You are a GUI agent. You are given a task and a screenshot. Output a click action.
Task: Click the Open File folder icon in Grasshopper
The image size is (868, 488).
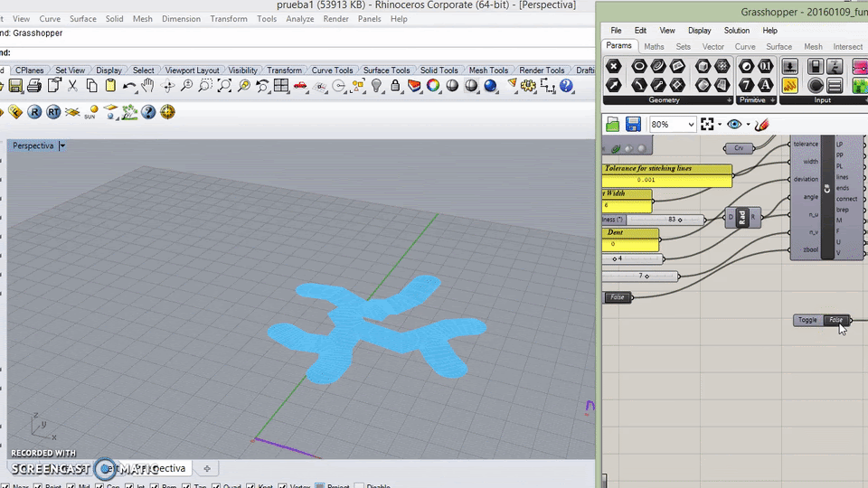613,125
